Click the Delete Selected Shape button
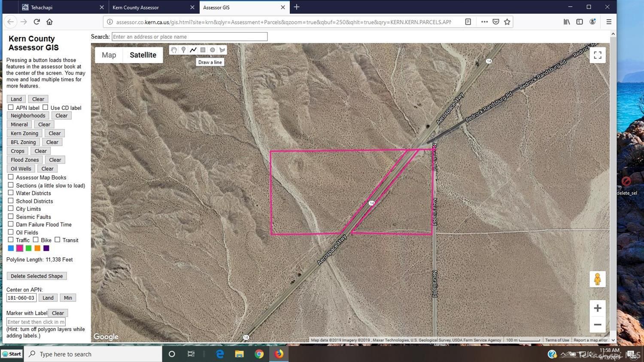The height and width of the screenshot is (362, 644). point(36,276)
